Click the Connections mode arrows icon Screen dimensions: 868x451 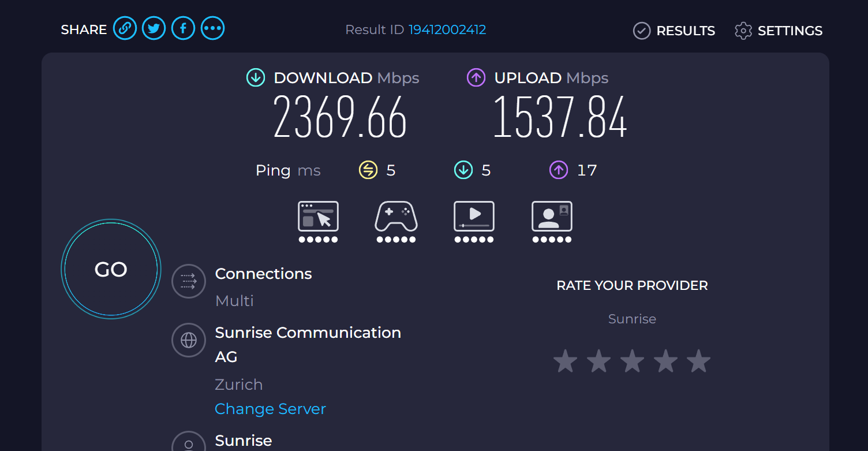[x=189, y=281]
